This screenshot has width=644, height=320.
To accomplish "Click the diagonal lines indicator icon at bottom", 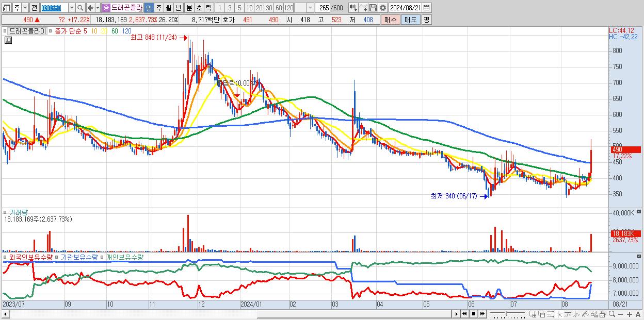I will (x=585, y=314).
